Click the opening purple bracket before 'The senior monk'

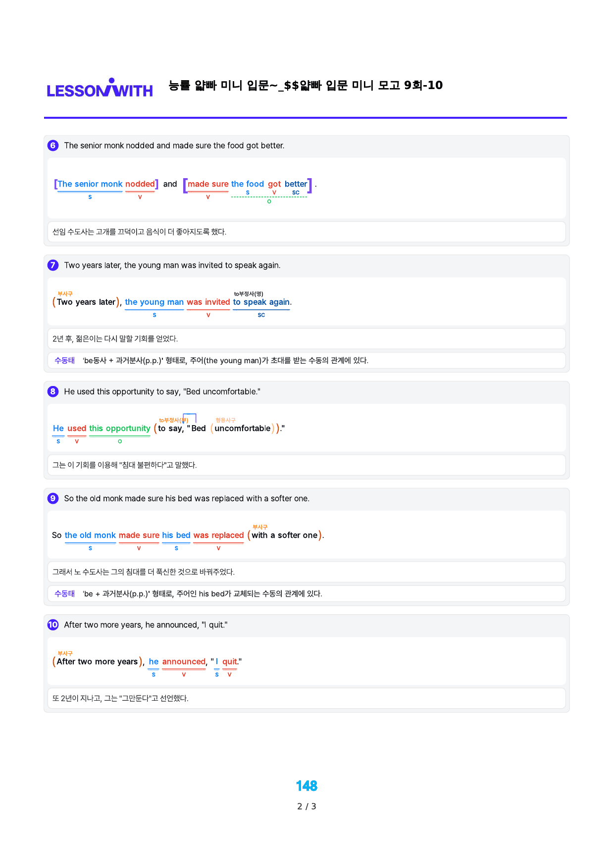coord(56,184)
